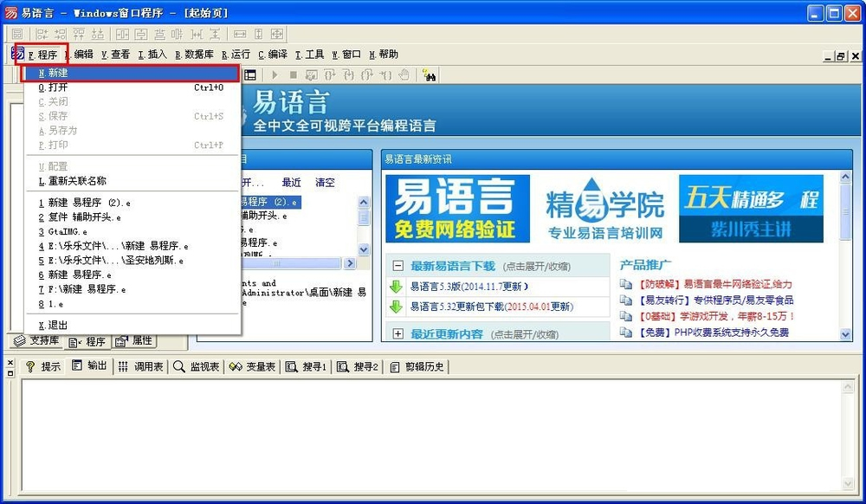Open the 易语言5.32更新包下载 link
Image resolution: width=866 pixels, height=504 pixels.
click(492, 307)
